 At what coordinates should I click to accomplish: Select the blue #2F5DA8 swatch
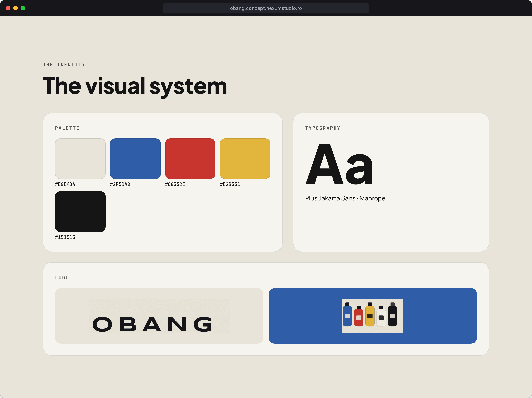tap(135, 159)
